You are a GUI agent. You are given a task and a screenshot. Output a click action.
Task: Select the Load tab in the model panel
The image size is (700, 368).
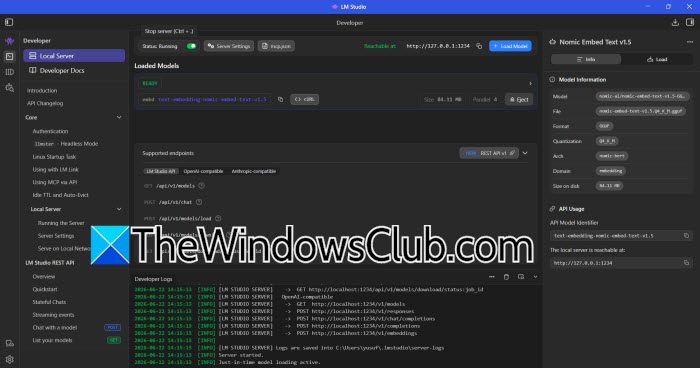pyautogui.click(x=657, y=59)
